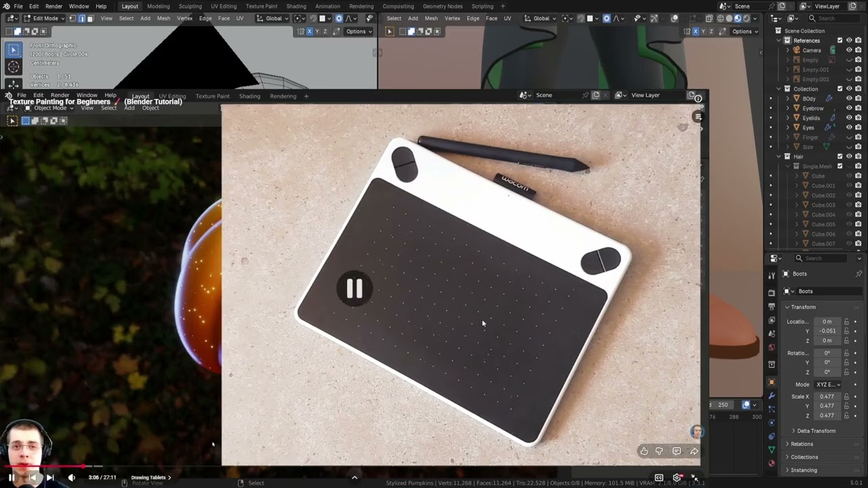Hide the BOdy object in the outliner
Viewport: 868px width, 488px height.
(849, 98)
